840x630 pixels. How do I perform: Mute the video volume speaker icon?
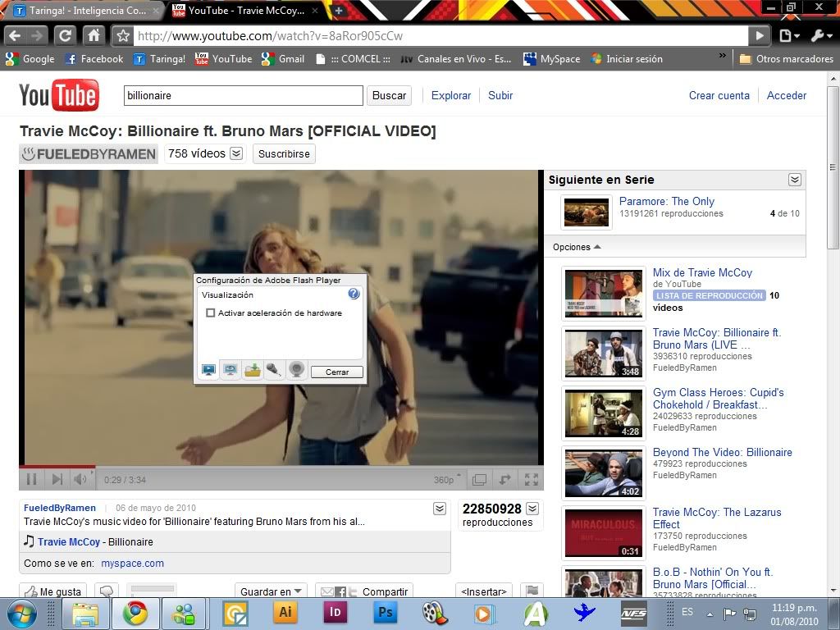(x=80, y=479)
